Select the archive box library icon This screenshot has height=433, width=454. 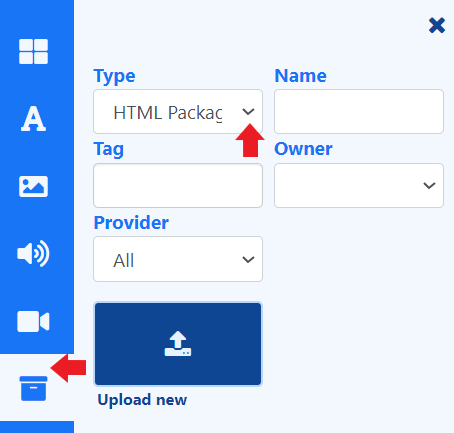(33, 388)
